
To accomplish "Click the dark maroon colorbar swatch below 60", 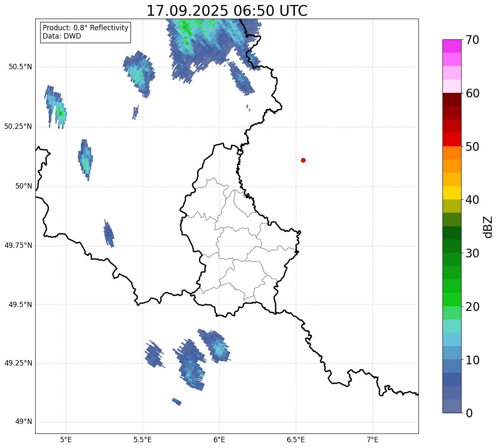I will pos(452,99).
